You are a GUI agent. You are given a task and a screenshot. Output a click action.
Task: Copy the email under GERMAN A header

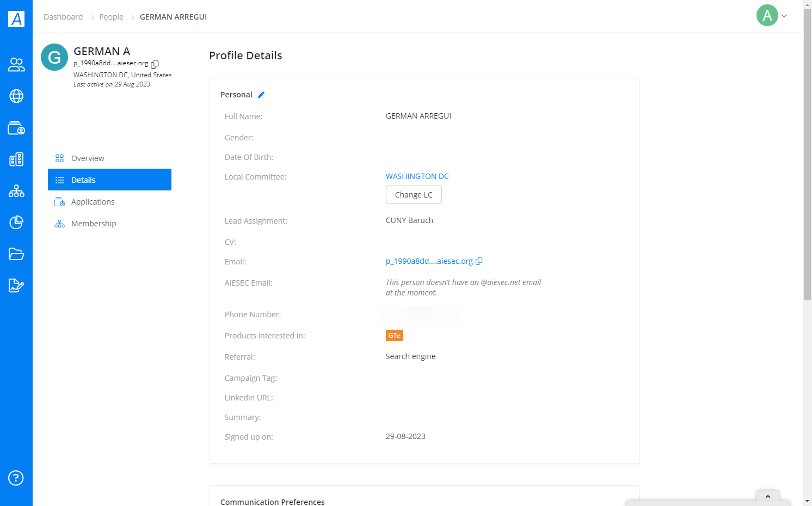click(155, 64)
